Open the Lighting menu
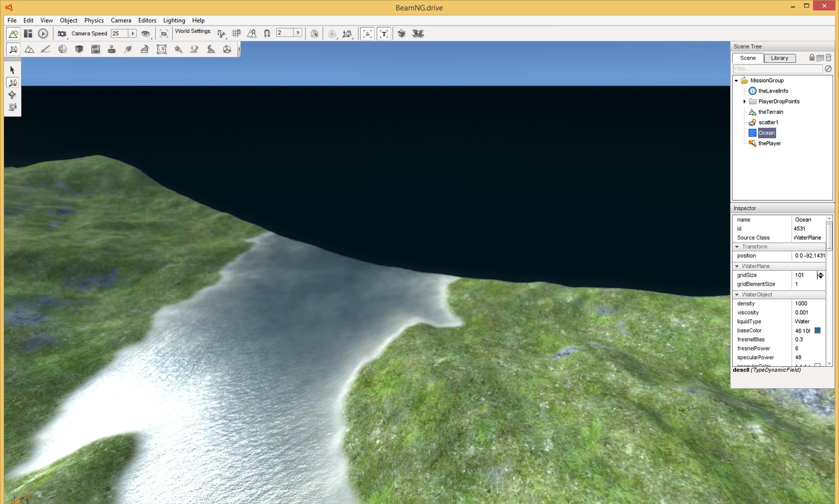Image resolution: width=839 pixels, height=504 pixels. pyautogui.click(x=174, y=20)
